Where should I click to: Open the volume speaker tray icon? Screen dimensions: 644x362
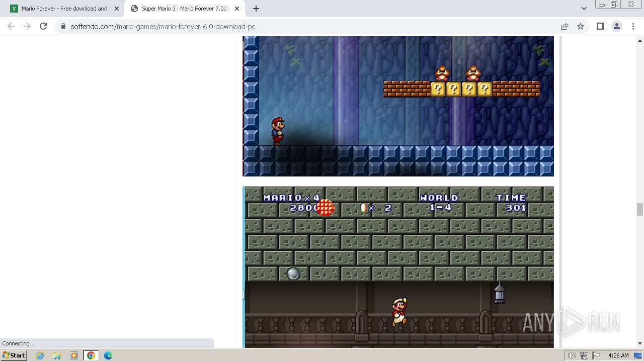click(572, 355)
